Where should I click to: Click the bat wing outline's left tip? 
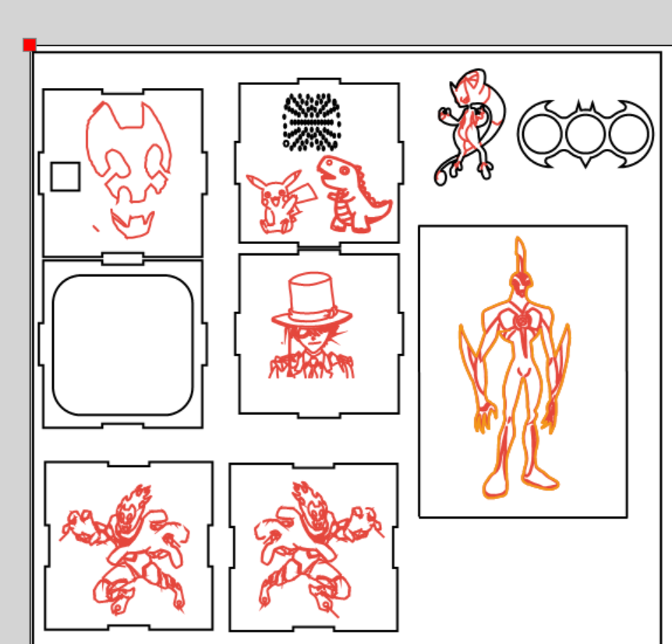(520, 134)
